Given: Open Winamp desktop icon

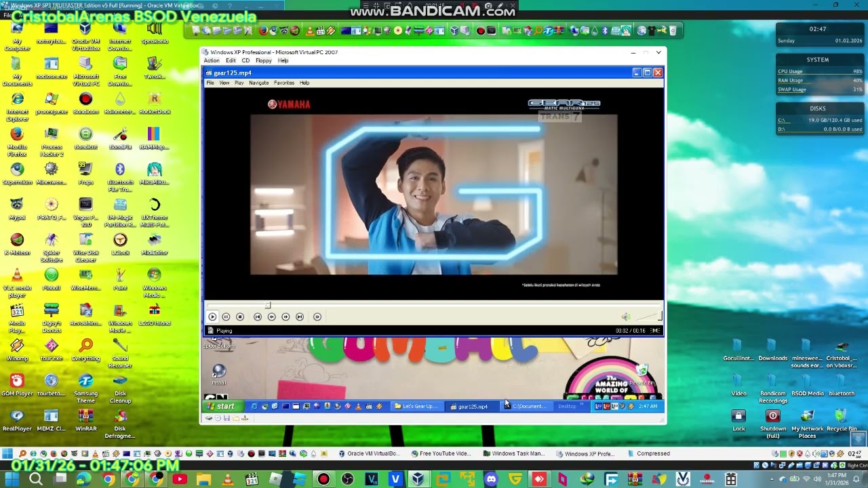Looking at the screenshot, I should tap(17, 350).
